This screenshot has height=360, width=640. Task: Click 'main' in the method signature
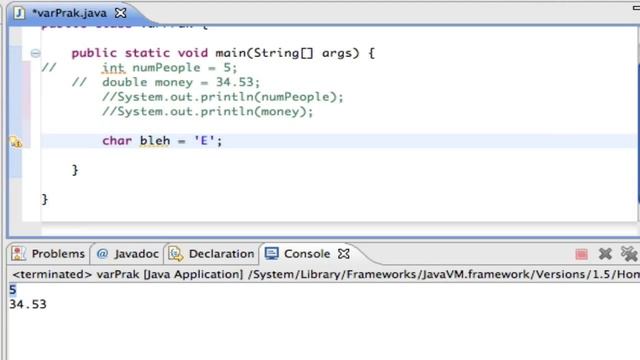click(231, 53)
